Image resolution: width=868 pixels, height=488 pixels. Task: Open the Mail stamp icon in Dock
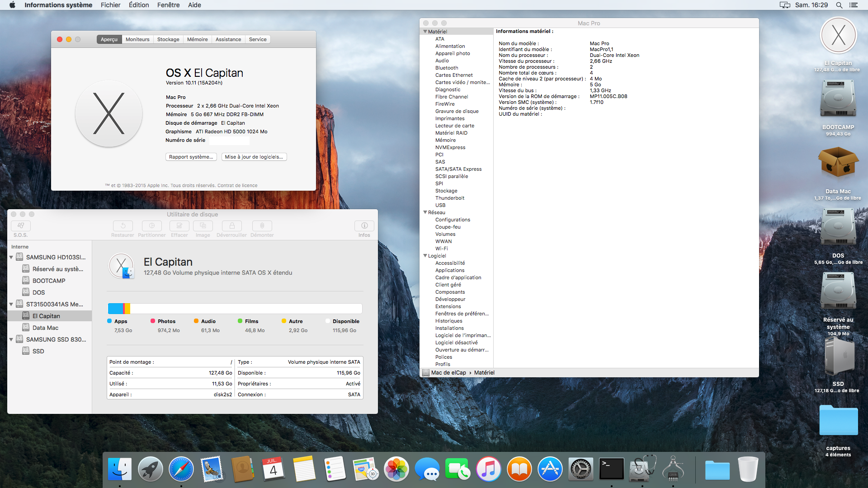(x=212, y=469)
